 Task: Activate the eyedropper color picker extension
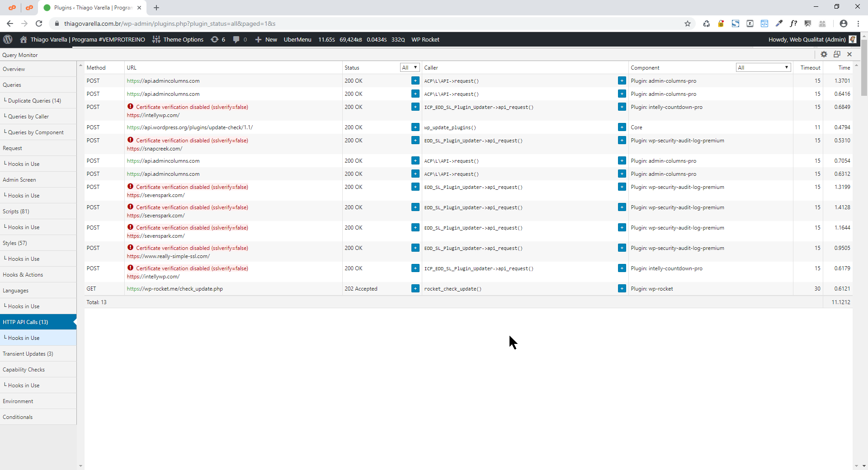click(779, 23)
